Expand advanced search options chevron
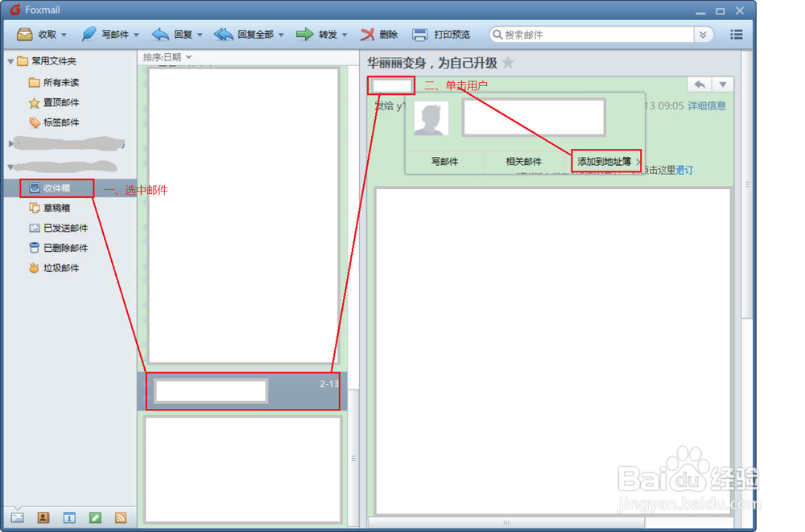Screen dimensions: 805x532 tap(703, 35)
